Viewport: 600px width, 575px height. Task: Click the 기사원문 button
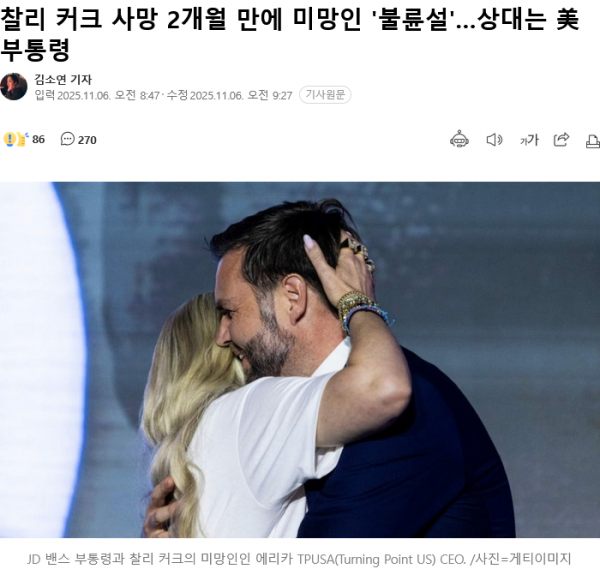click(x=325, y=94)
